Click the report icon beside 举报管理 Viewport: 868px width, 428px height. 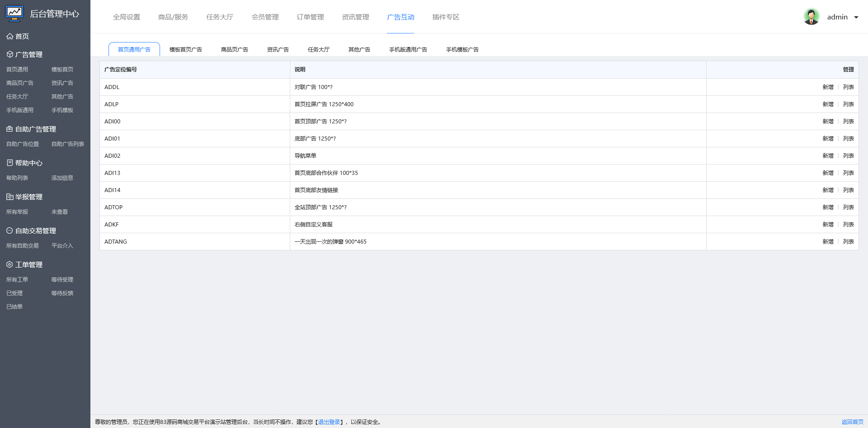(9, 197)
